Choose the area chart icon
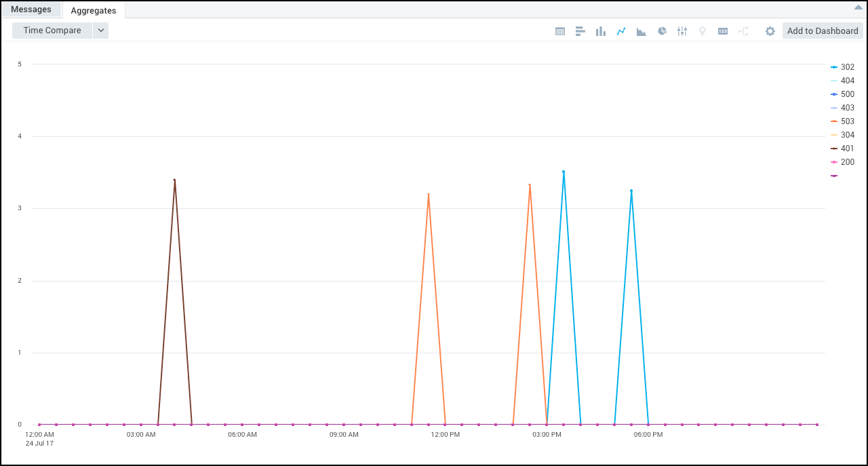 pos(641,31)
